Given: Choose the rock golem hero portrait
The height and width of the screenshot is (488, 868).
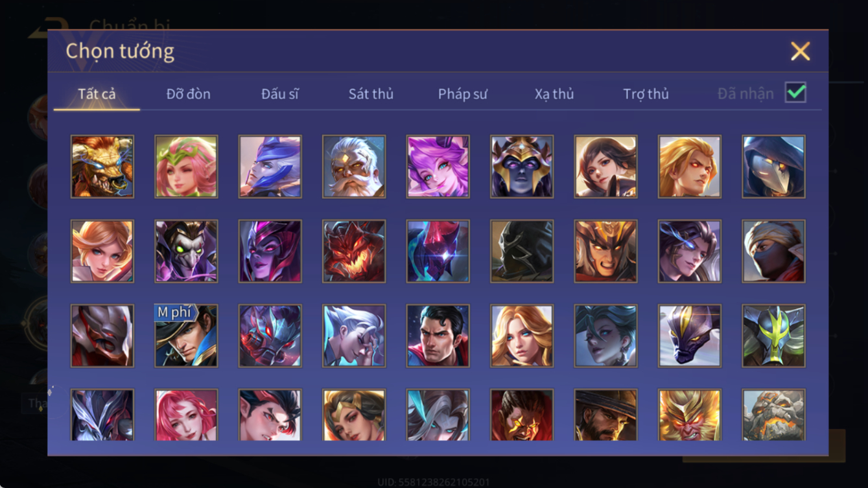Looking at the screenshot, I should point(773,415).
